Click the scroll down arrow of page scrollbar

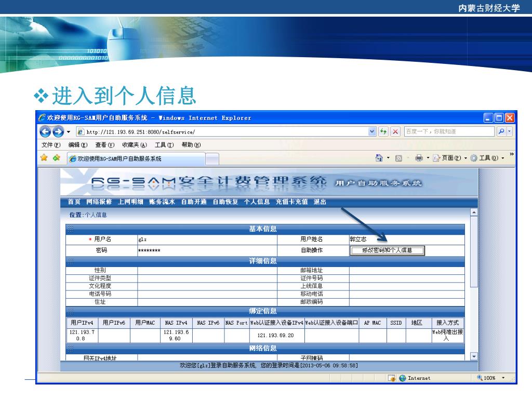(x=474, y=356)
